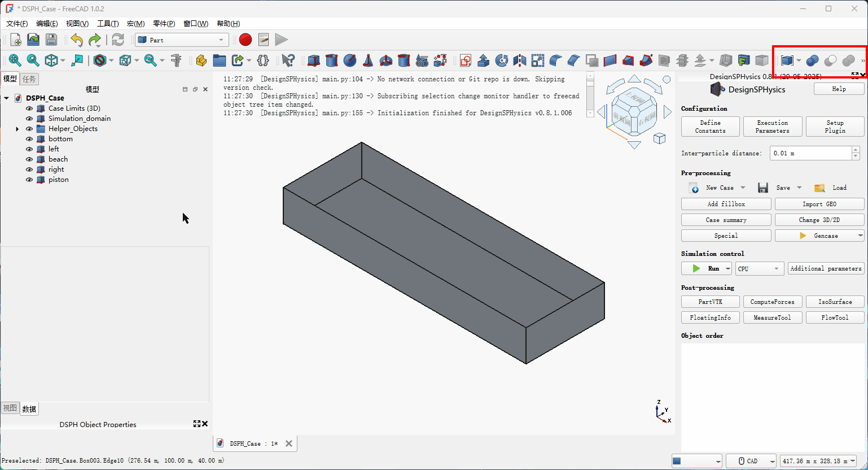Click the Define Constants button
The width and height of the screenshot is (868, 470).
(x=710, y=127)
